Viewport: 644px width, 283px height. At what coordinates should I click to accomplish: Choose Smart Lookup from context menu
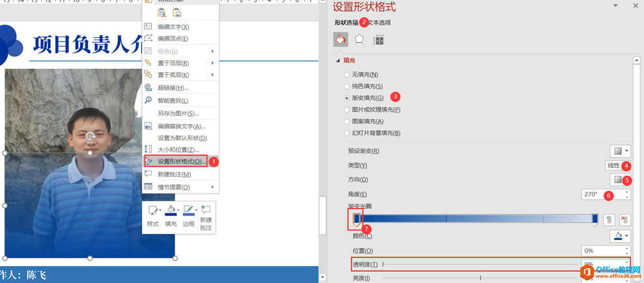[x=180, y=100]
